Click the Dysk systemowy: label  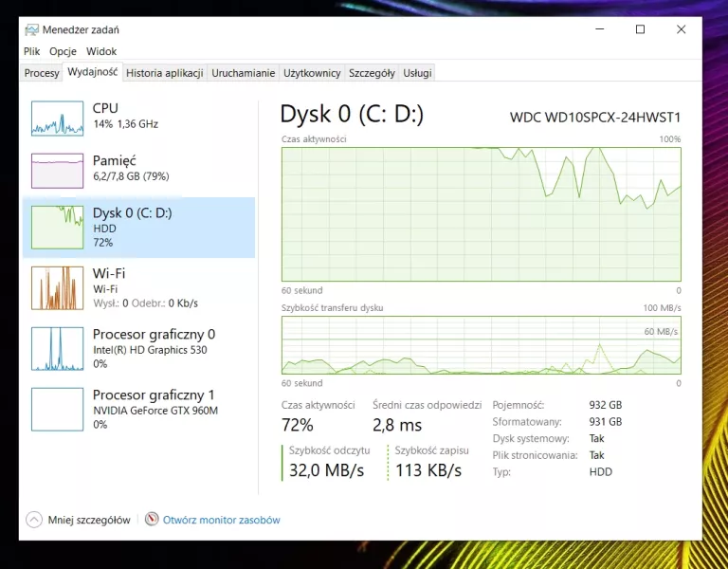(x=531, y=438)
